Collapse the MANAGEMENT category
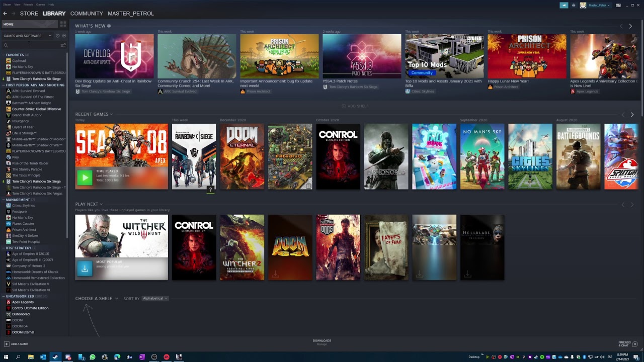Screen dimensions: 644x362 pyautogui.click(x=4, y=200)
